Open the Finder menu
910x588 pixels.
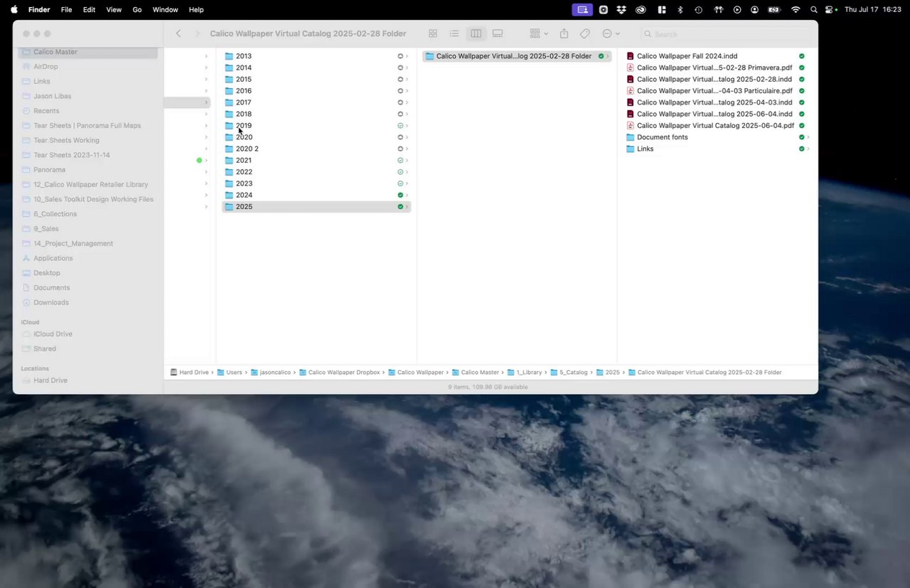(39, 9)
